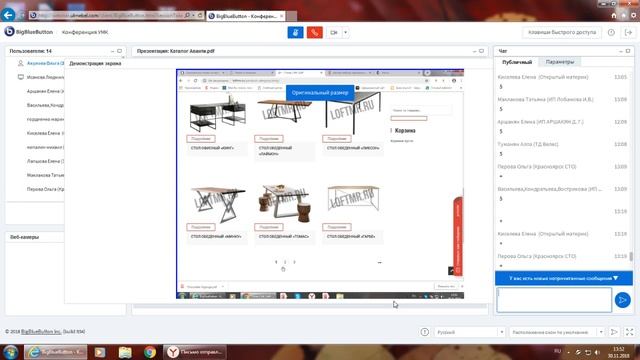
Task: Click the Демонстрация экрана window title
Action: [x=95, y=63]
